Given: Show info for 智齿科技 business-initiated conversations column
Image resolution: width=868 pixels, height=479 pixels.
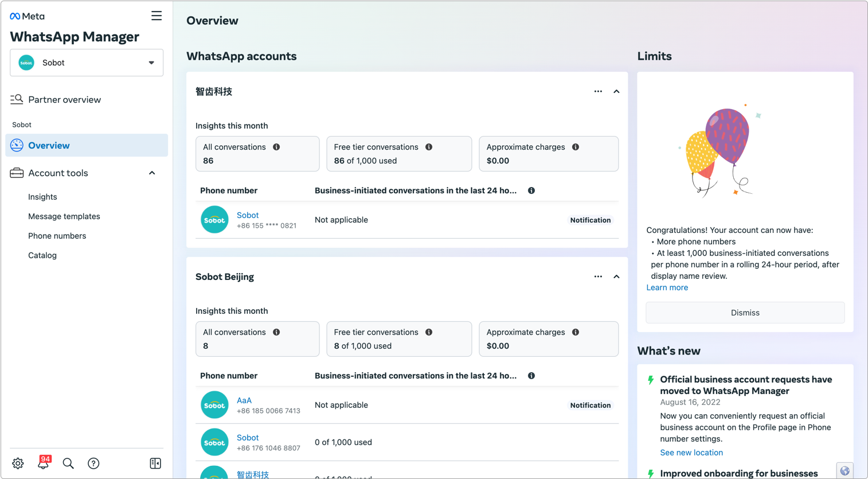Looking at the screenshot, I should [x=531, y=190].
